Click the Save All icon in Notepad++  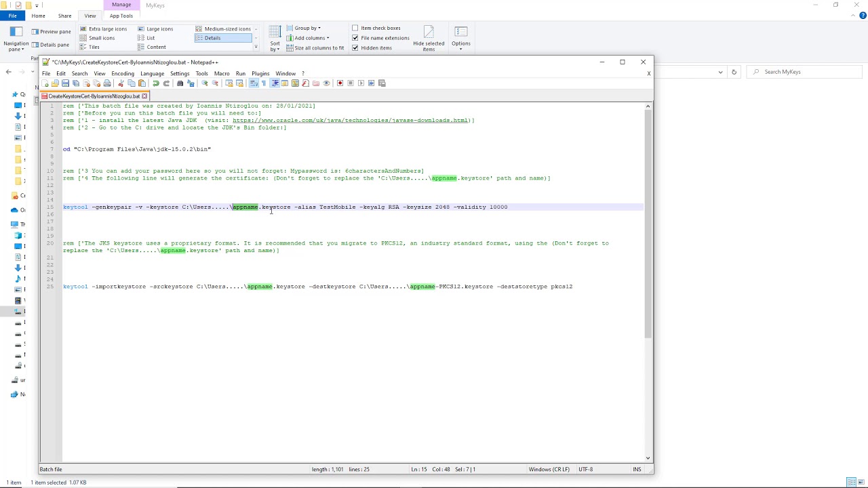point(76,83)
